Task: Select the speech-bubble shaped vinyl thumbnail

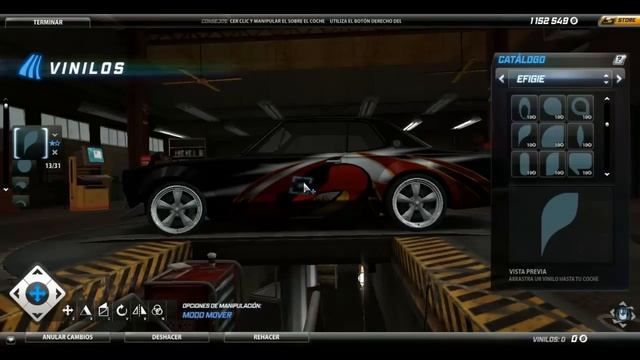Action: [580, 164]
